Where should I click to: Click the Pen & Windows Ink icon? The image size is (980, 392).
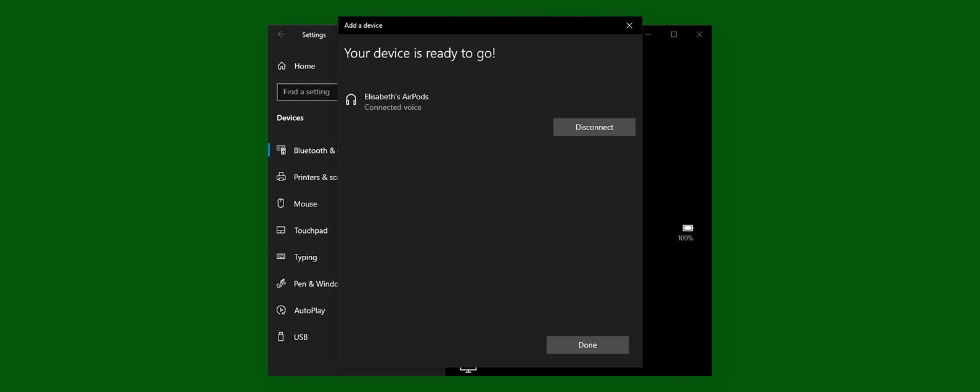pyautogui.click(x=281, y=284)
